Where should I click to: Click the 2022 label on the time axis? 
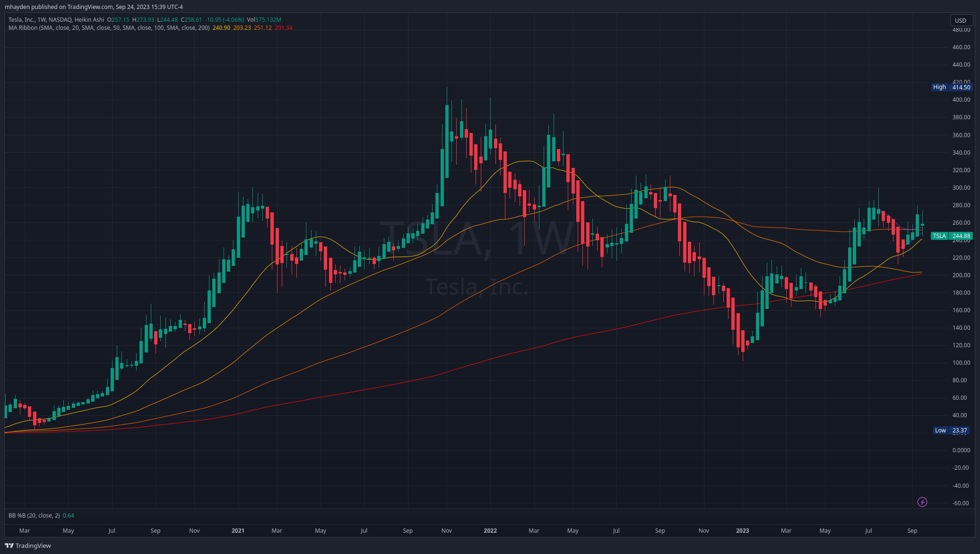[490, 531]
